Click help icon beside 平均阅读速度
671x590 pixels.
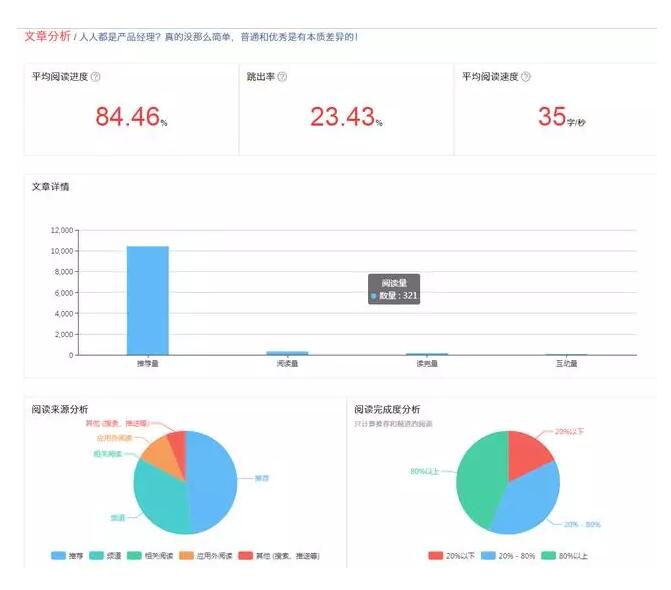tap(526, 76)
